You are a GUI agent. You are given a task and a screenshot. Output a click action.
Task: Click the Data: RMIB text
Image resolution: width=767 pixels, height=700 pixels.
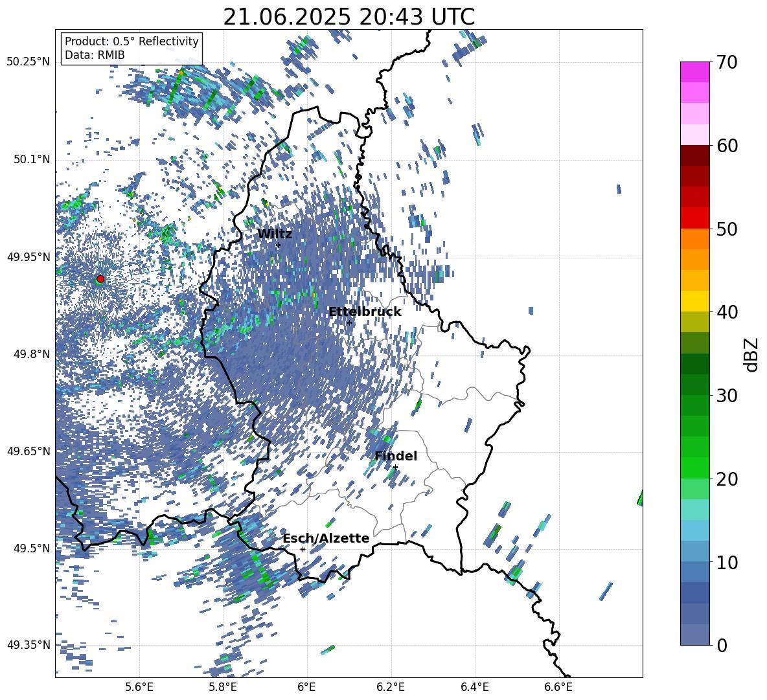click(x=95, y=55)
